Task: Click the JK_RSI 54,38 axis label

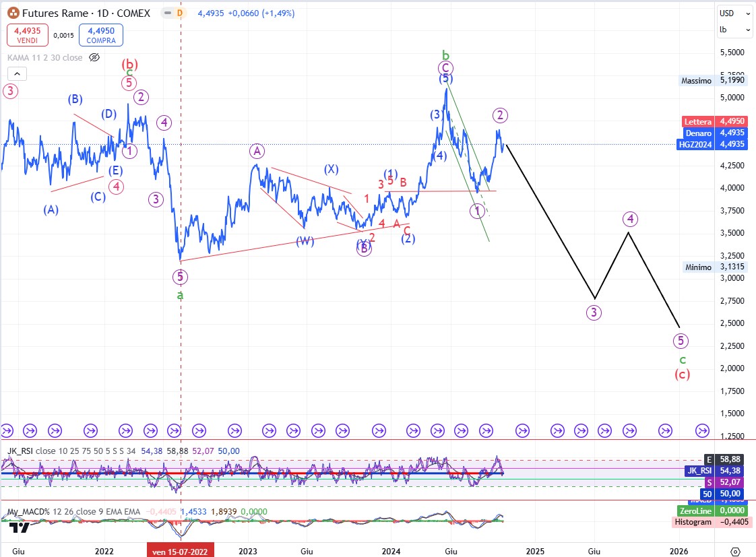Action: [714, 471]
